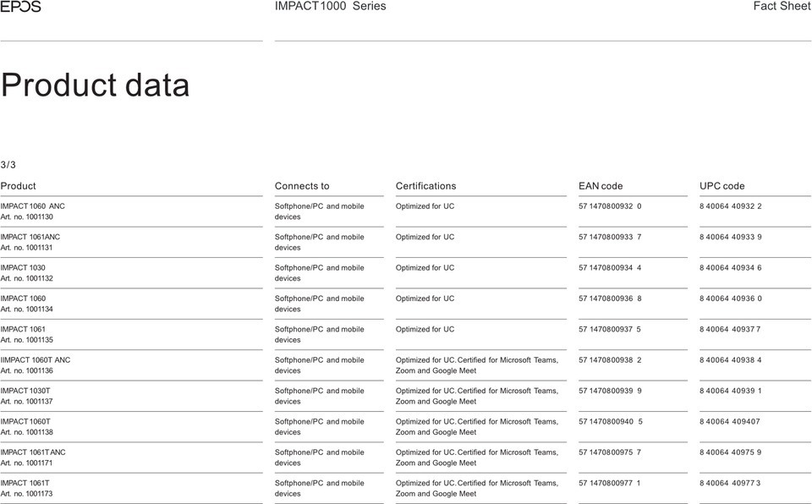Click IMPACT 1030T certification text mentioning Microsoft Teams
812x504 pixels.
(477, 396)
